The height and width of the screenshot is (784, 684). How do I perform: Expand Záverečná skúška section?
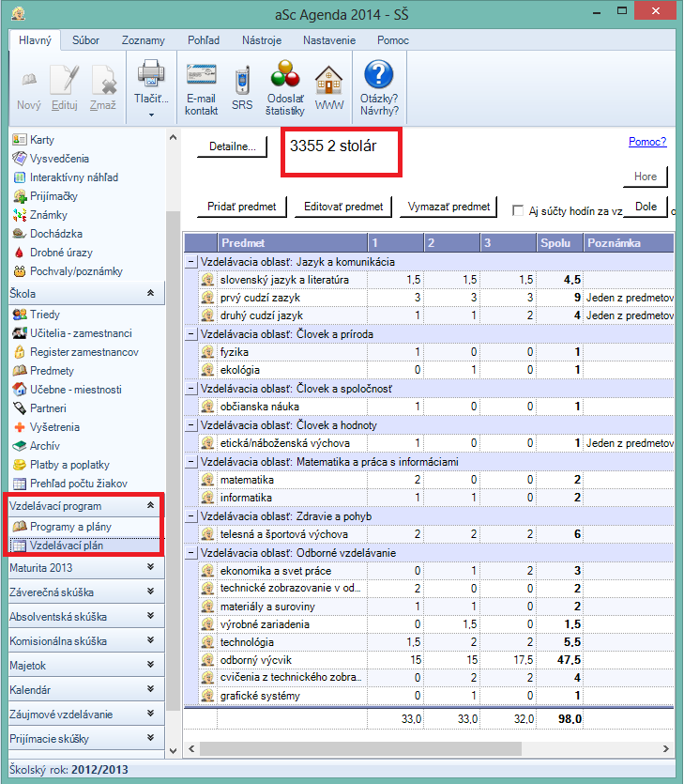150,592
